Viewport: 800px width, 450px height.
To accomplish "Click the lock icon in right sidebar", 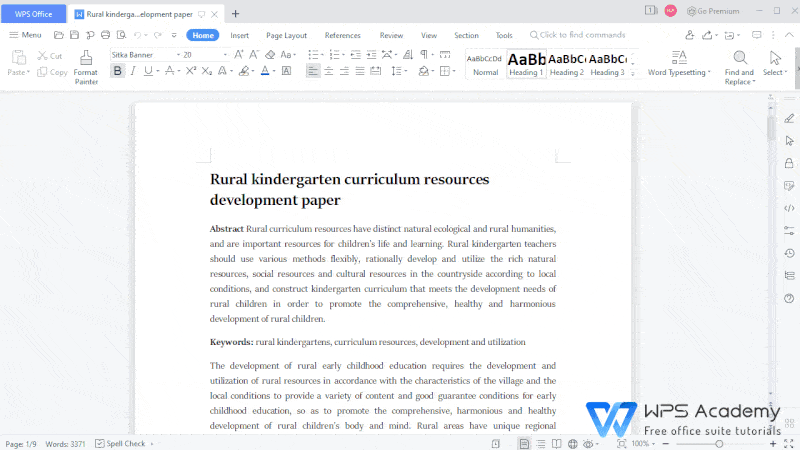I will tap(789, 163).
